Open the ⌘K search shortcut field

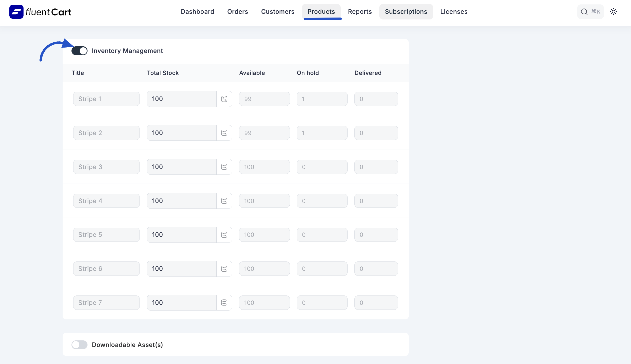coord(591,12)
